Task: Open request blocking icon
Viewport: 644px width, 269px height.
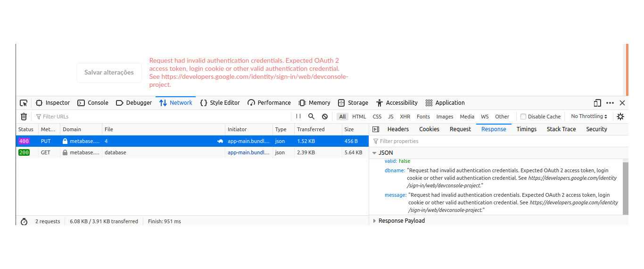Action: (x=325, y=117)
